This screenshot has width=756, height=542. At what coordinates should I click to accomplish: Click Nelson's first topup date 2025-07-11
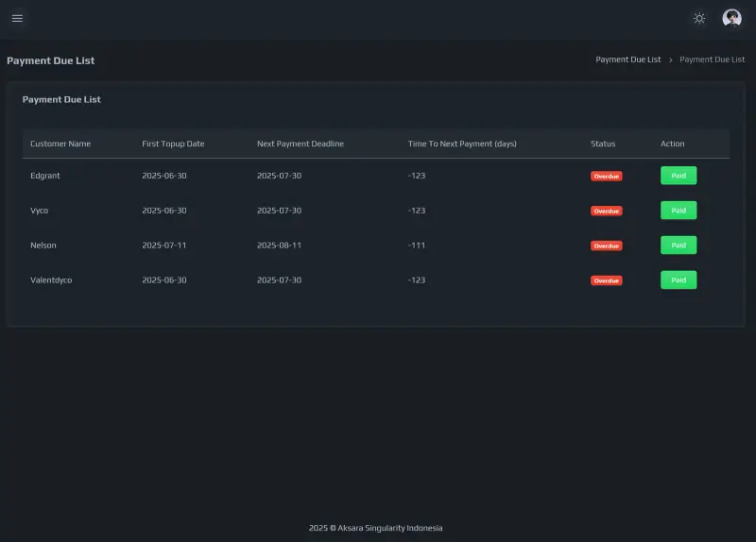(163, 246)
